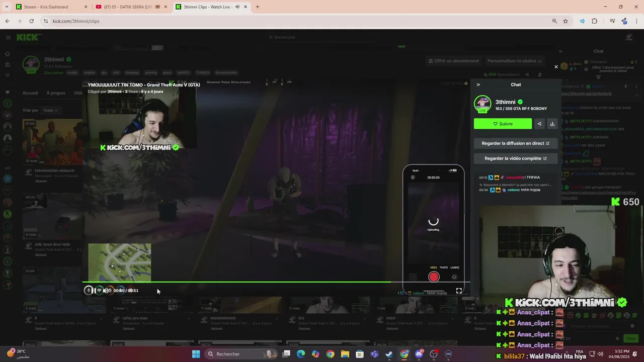
Task: Close the clip viewer overlay
Action: pyautogui.click(x=556, y=66)
